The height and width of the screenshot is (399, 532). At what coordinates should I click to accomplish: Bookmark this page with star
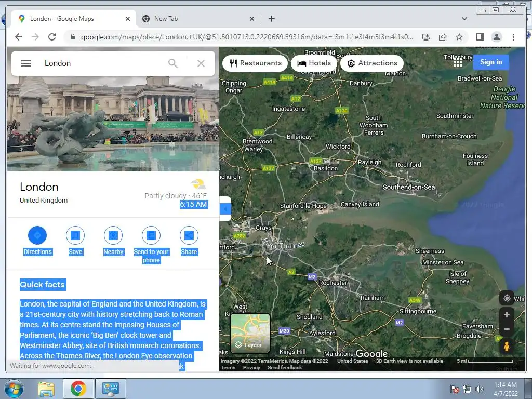point(459,37)
